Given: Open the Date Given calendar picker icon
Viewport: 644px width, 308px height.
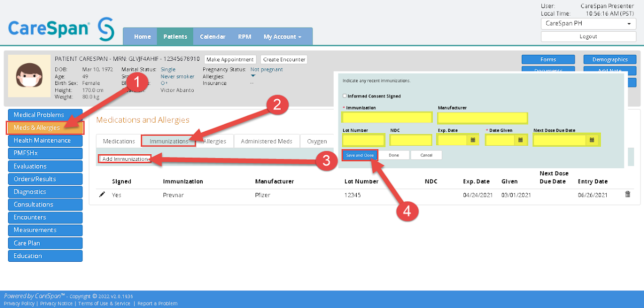Looking at the screenshot, I should (520, 140).
